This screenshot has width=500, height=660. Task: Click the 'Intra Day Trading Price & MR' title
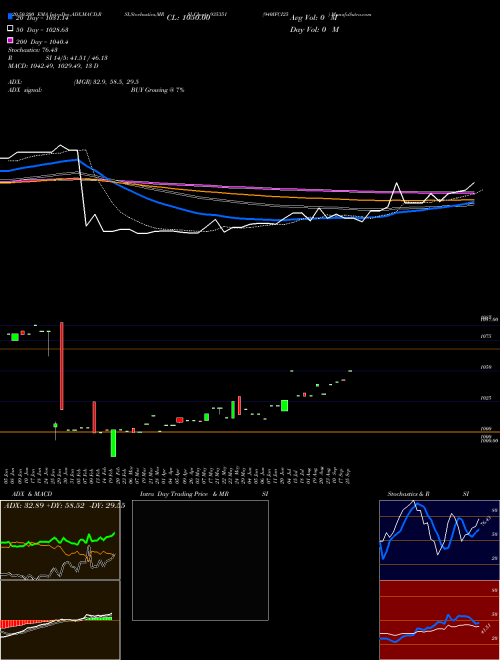[184, 494]
